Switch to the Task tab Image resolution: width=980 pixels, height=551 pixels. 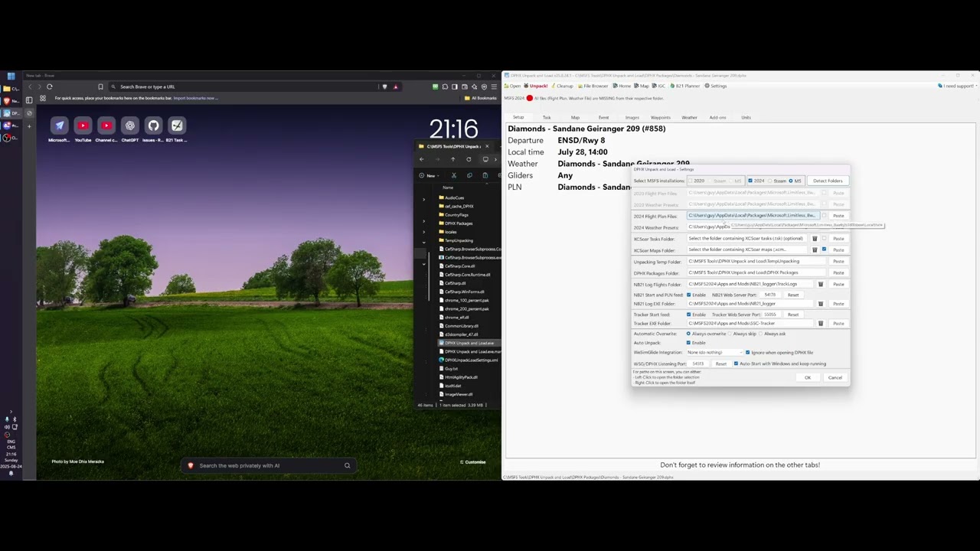point(547,117)
